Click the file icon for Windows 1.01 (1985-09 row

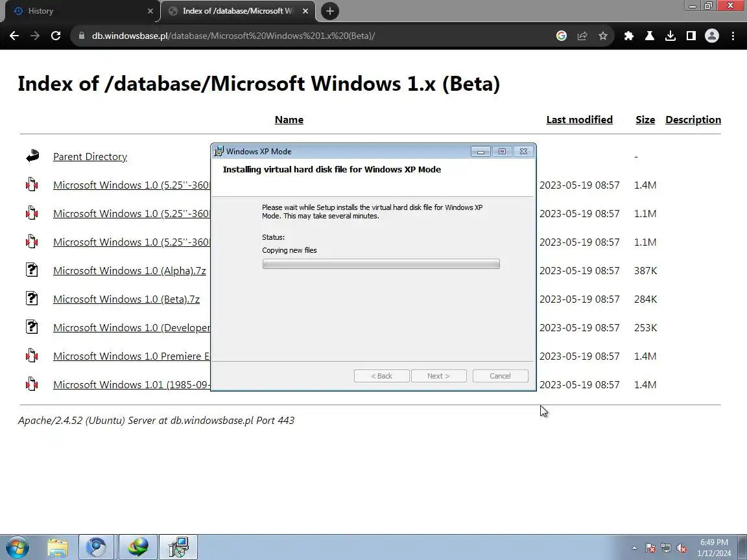coord(32,384)
